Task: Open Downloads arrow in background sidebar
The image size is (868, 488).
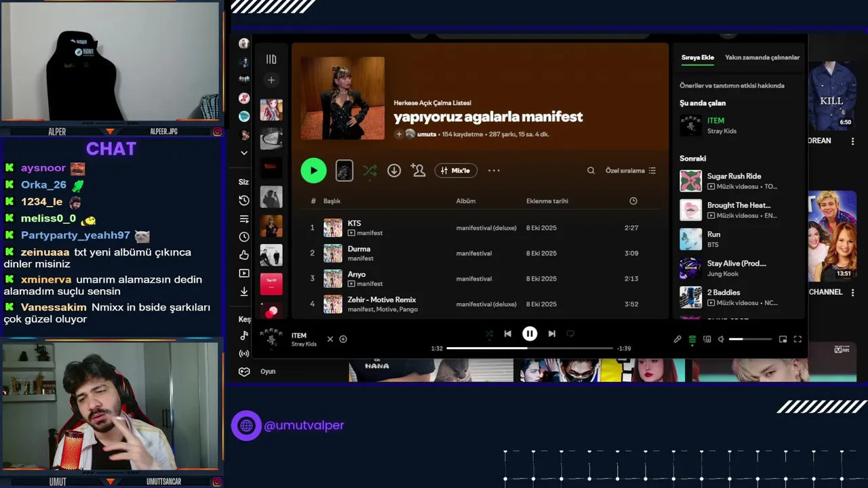Action: click(x=244, y=291)
